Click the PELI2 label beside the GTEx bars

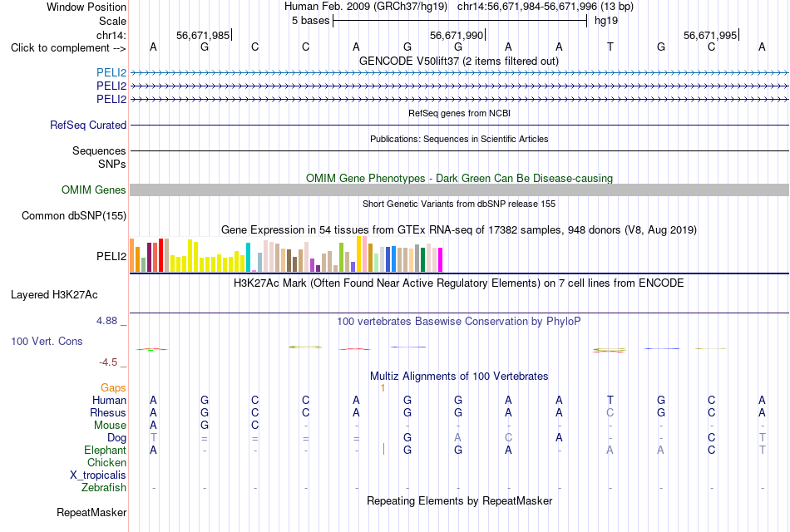[x=111, y=256]
